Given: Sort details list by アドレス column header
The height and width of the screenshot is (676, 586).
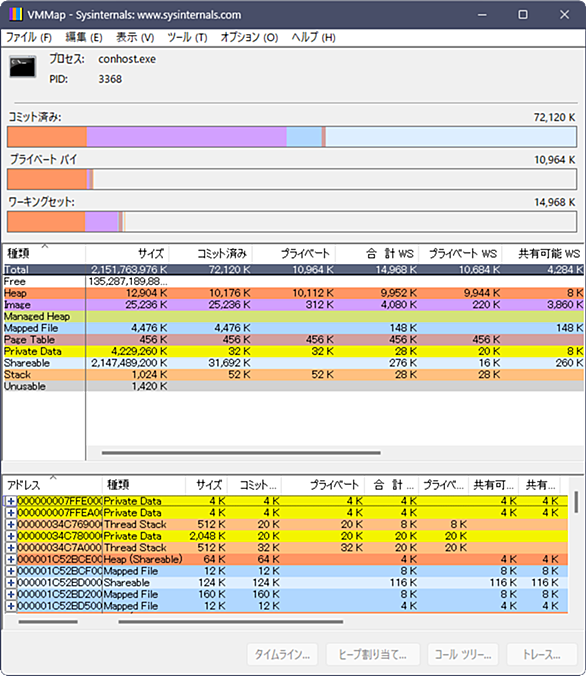Looking at the screenshot, I should [x=53, y=485].
